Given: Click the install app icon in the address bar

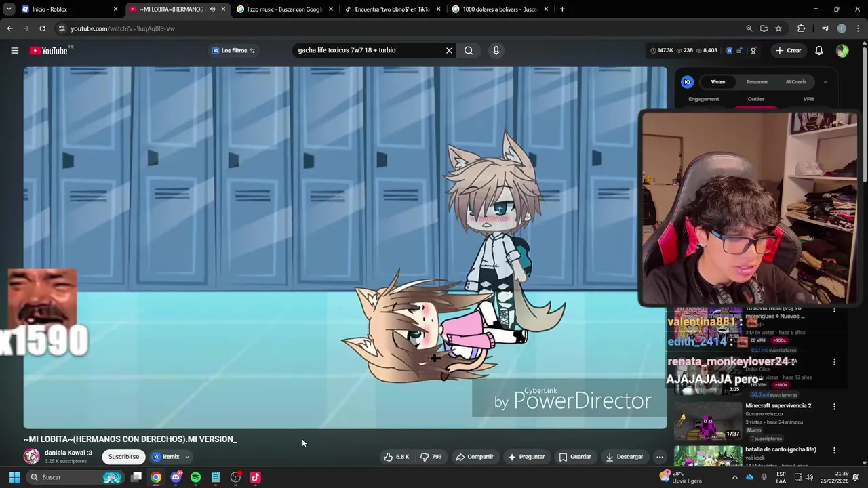Looking at the screenshot, I should pyautogui.click(x=764, y=28).
